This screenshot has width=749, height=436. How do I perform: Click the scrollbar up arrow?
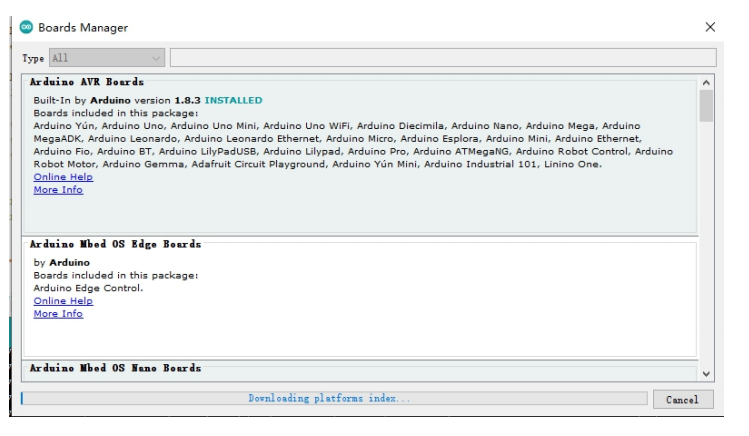click(x=707, y=81)
